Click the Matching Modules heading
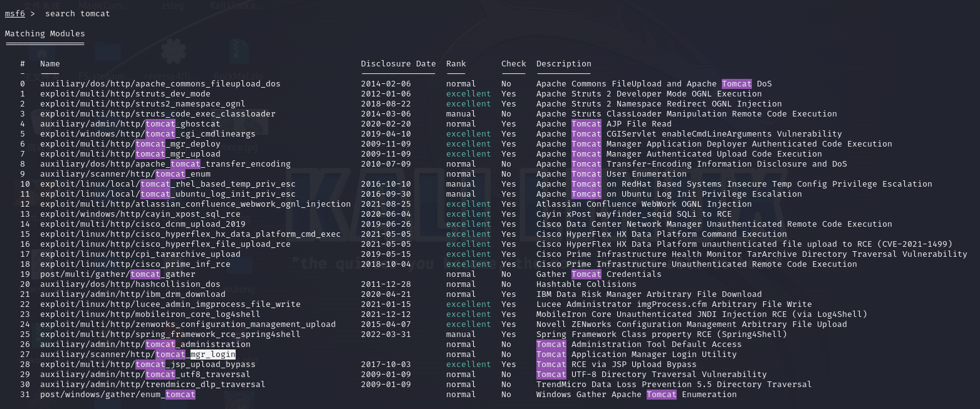The image size is (980, 409). click(44, 34)
